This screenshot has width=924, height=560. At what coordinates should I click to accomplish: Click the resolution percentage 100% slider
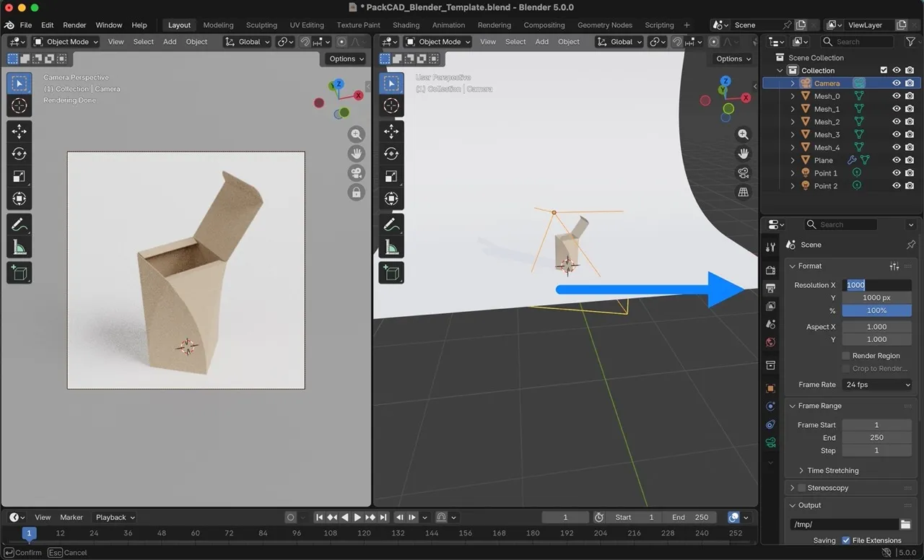coord(876,310)
